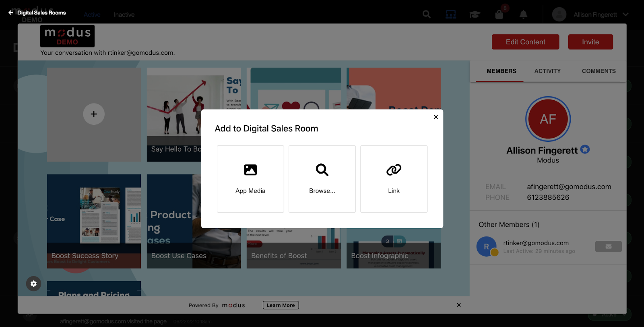644x327 pixels.
Task: Open the settings gear icon
Action: point(34,284)
